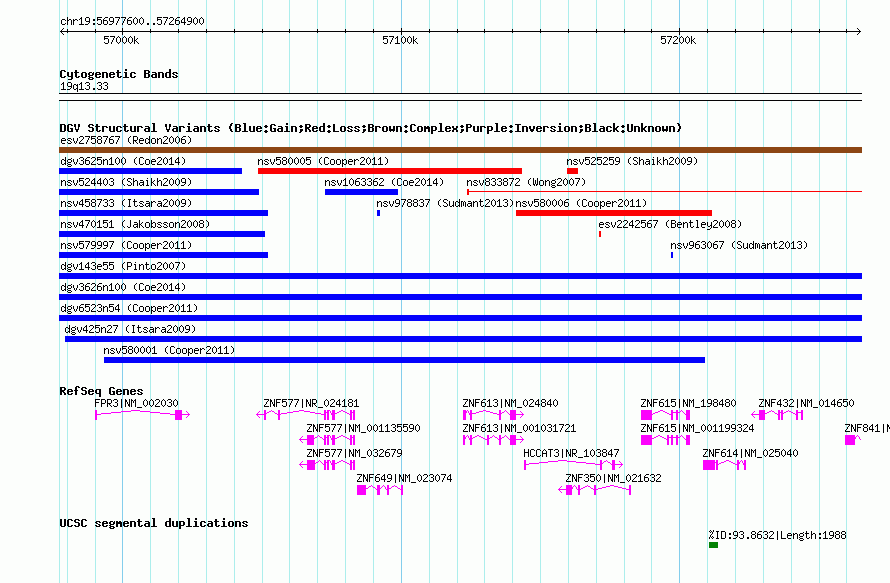Click the dgv425n27 (Itsara2009) label

130,329
